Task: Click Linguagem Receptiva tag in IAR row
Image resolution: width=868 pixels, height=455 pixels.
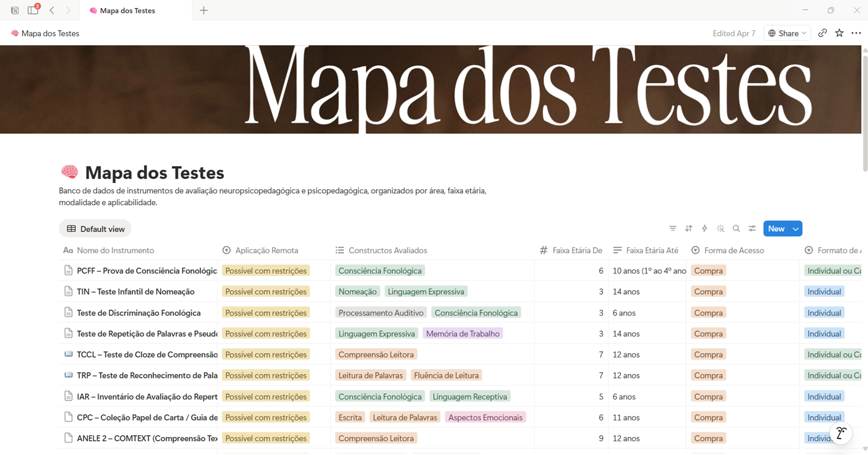Action: coord(470,397)
